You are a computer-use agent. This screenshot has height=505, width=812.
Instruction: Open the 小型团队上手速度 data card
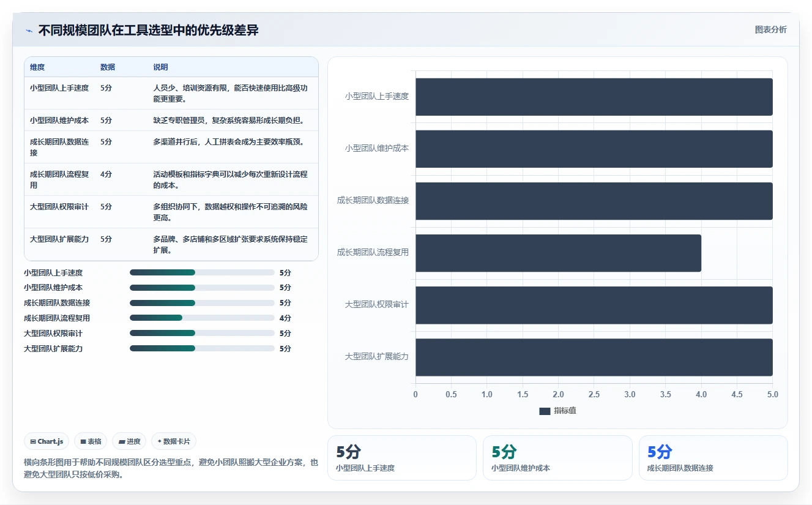pos(402,458)
